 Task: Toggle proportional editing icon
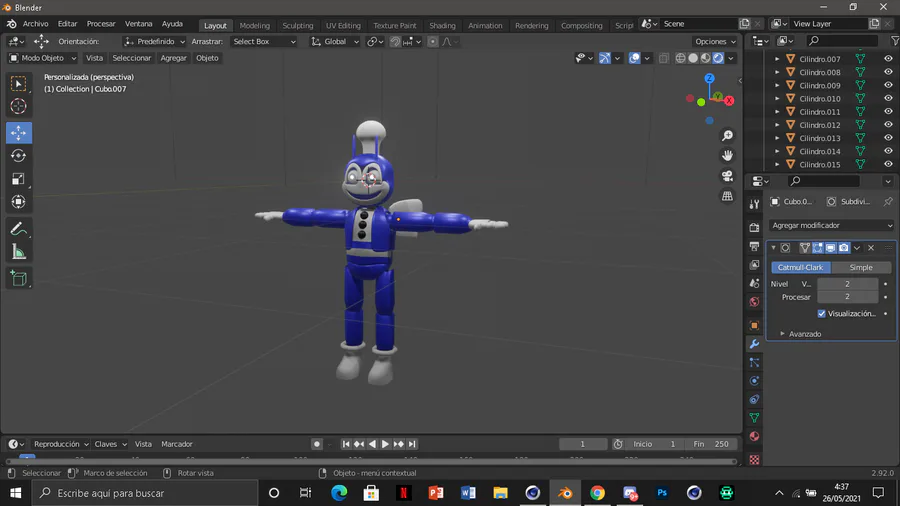click(x=433, y=41)
